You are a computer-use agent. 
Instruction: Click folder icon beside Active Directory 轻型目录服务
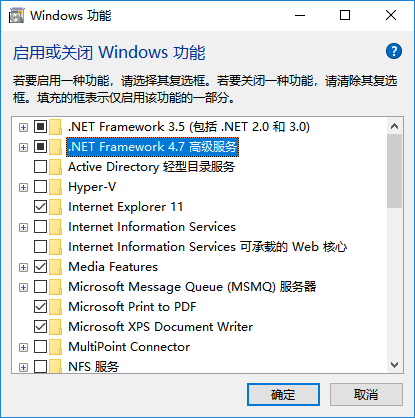56,167
